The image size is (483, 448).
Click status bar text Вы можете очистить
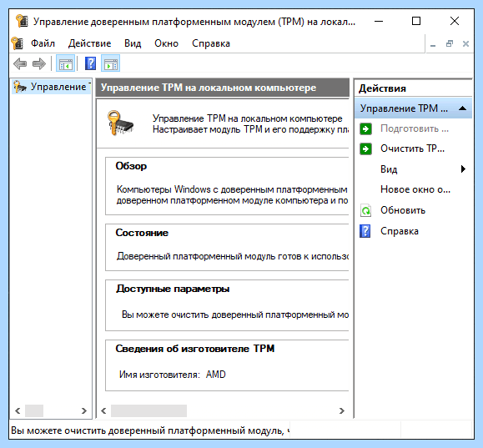pos(150,430)
